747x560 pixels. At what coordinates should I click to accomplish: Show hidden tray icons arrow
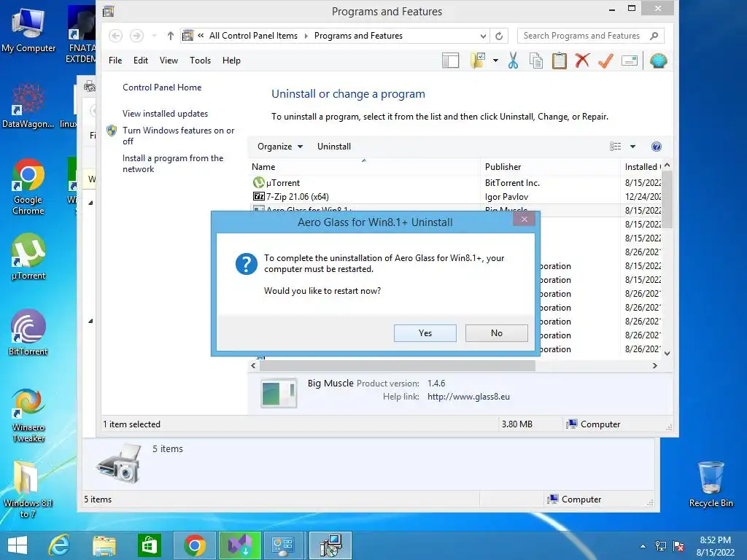point(643,546)
